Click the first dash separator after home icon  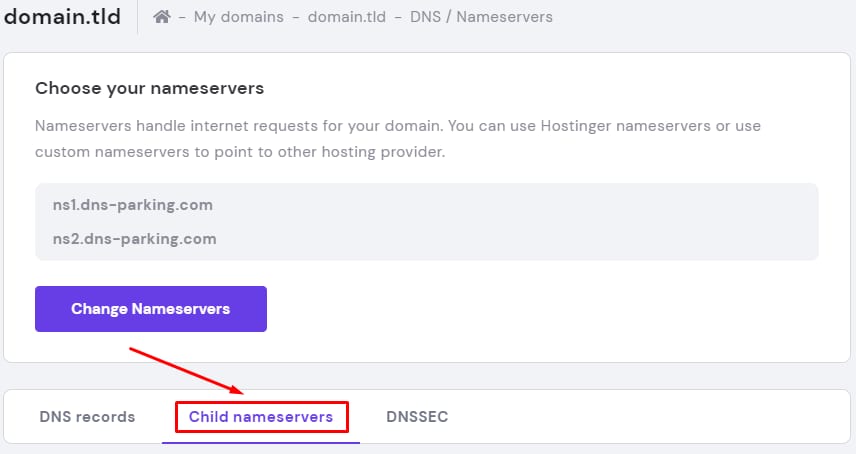(183, 17)
